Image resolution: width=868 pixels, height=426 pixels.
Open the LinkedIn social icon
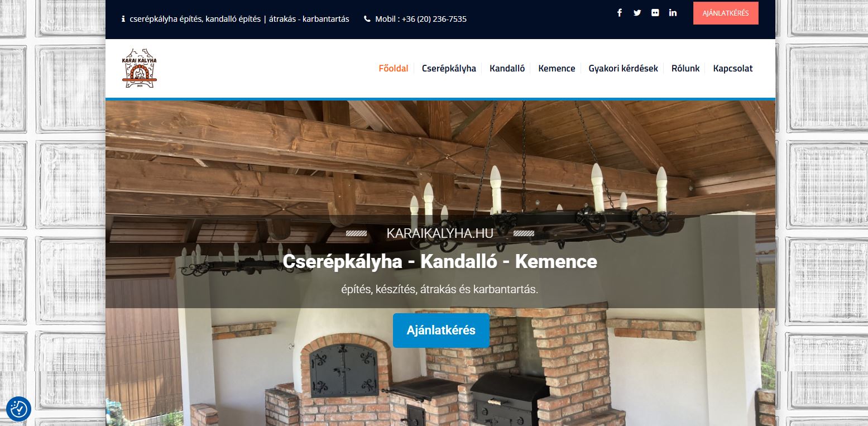673,13
